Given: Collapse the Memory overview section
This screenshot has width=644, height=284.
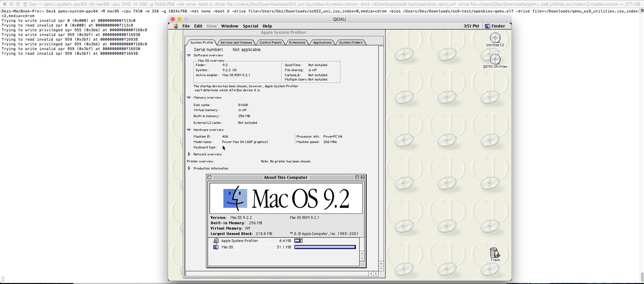Looking at the screenshot, I should click(189, 98).
